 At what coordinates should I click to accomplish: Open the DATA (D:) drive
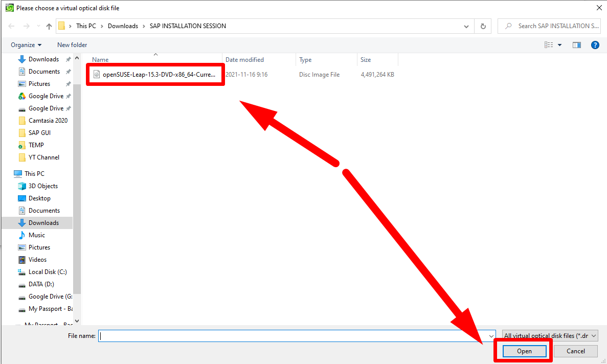(x=41, y=284)
